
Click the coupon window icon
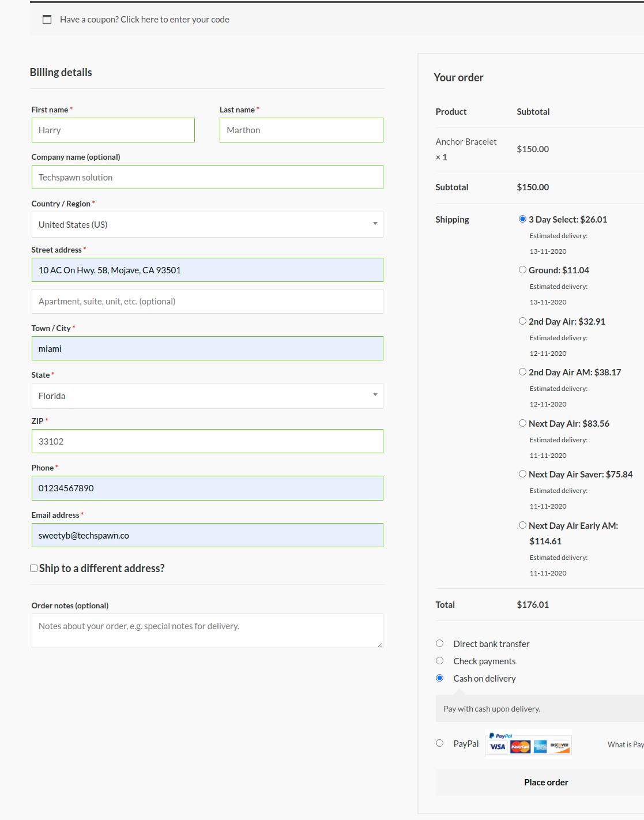pyautogui.click(x=47, y=20)
